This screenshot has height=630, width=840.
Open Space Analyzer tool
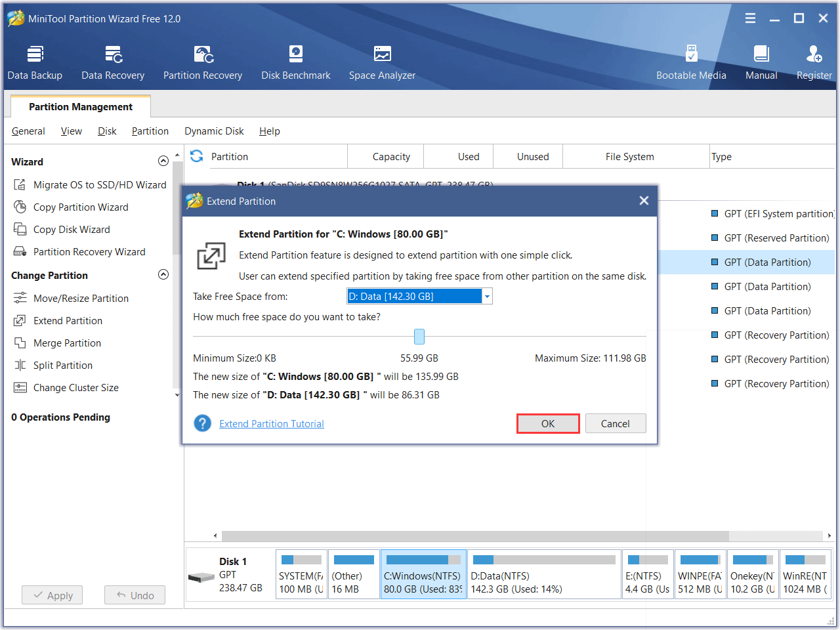point(382,63)
